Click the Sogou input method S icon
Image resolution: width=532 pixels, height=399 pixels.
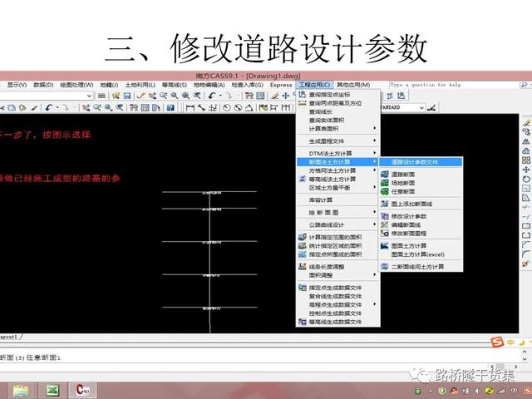click(x=497, y=342)
